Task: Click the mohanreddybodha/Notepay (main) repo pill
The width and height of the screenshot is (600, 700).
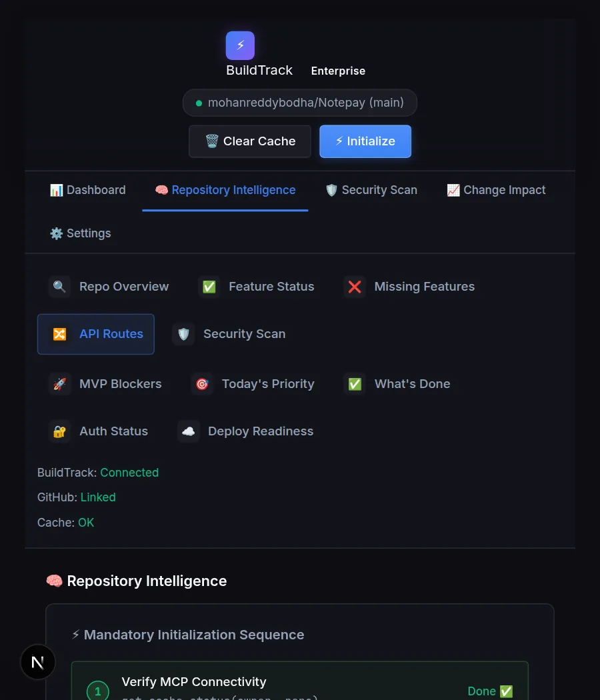Action: point(300,103)
